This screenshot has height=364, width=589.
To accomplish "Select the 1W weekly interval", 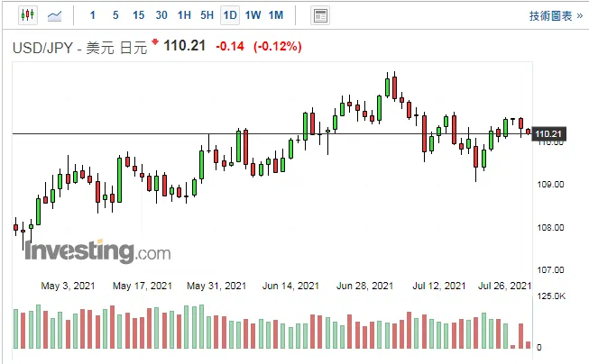I will point(253,15).
